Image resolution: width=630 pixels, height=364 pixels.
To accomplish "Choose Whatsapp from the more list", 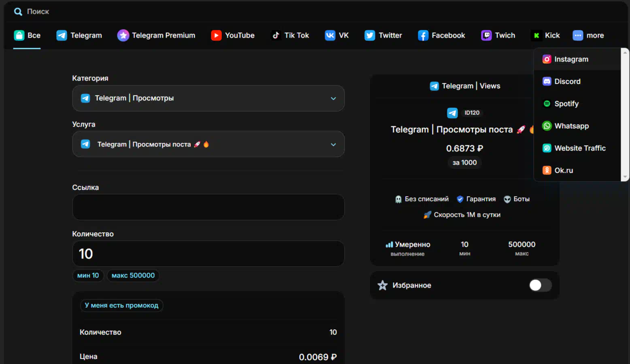I will (577, 126).
